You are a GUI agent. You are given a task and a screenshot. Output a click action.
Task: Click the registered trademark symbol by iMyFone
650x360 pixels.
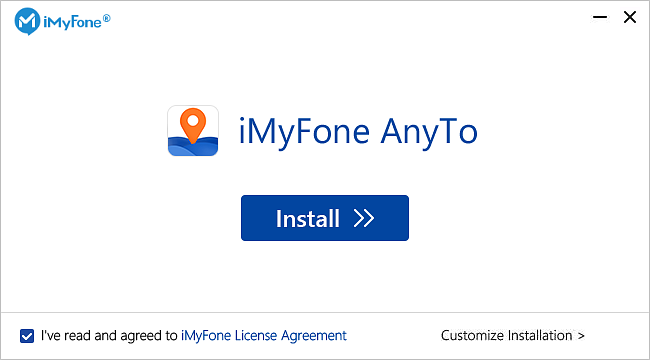(107, 18)
